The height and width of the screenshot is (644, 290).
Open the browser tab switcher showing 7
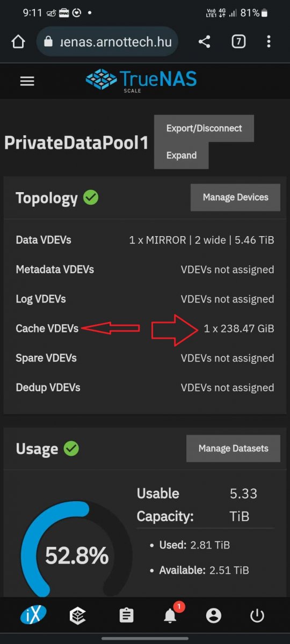(x=238, y=42)
